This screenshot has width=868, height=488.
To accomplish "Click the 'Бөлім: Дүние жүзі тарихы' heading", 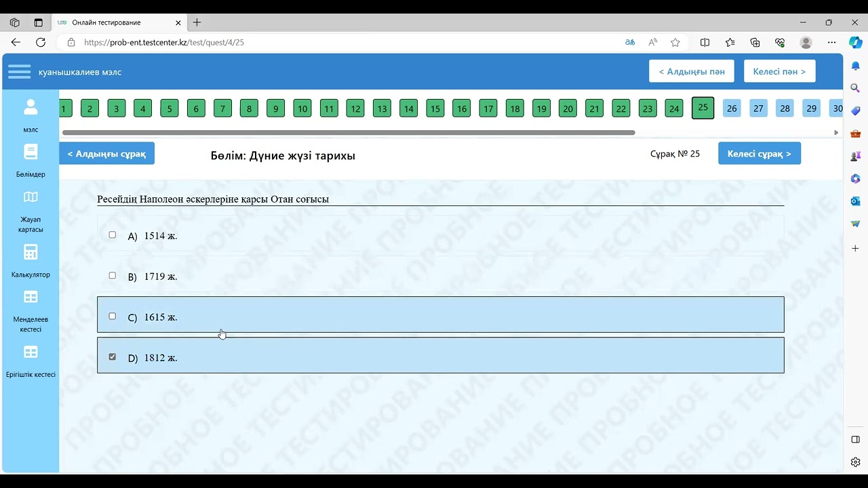I will pyautogui.click(x=283, y=156).
